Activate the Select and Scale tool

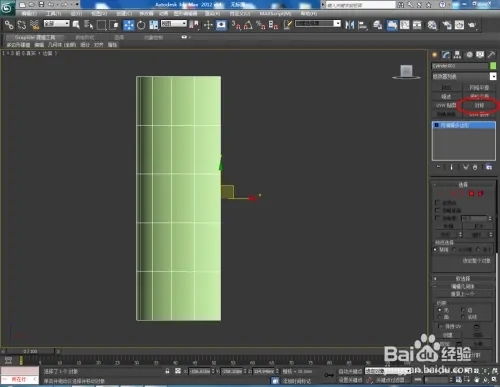tap(154, 25)
